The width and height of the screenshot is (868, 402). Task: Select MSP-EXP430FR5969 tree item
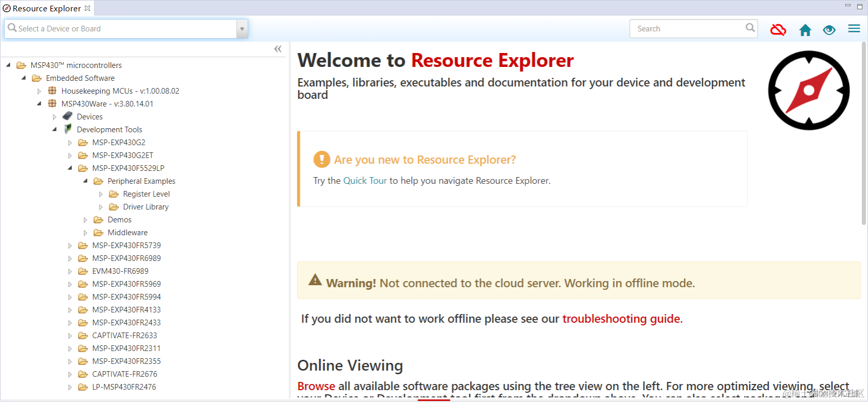point(126,284)
